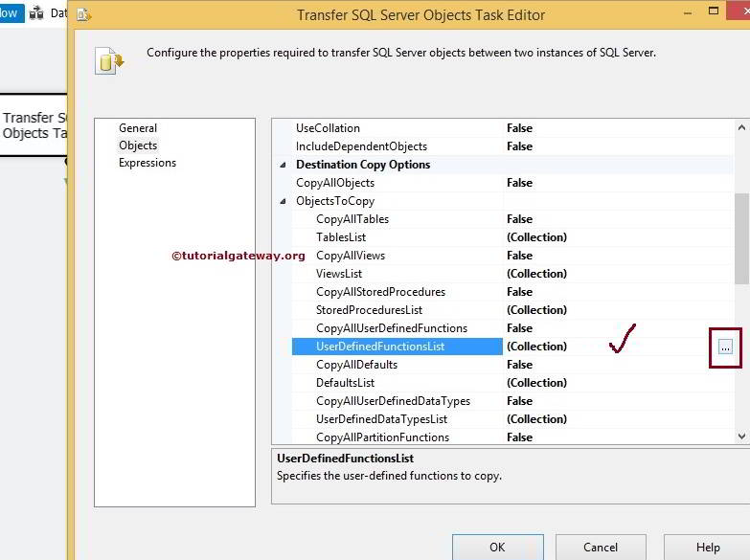750x560 pixels.
Task: Click the (Collection) value of ViewsList
Action: tap(536, 274)
